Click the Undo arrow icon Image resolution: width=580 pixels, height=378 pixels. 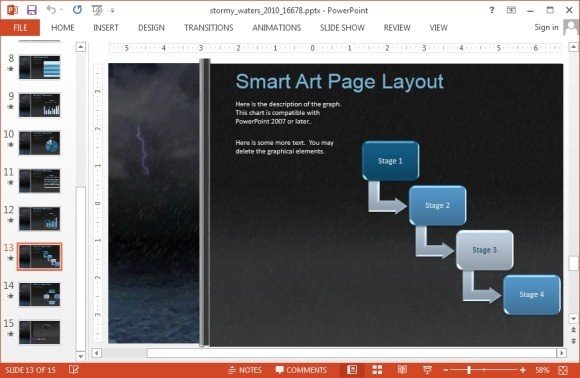51,10
